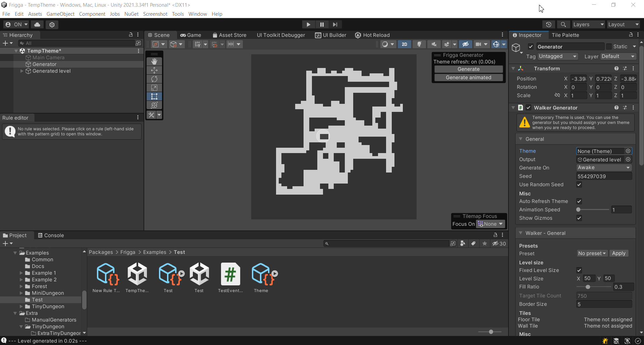Image resolution: width=644 pixels, height=345 pixels.
Task: Switch to the Console tab
Action: point(51,235)
